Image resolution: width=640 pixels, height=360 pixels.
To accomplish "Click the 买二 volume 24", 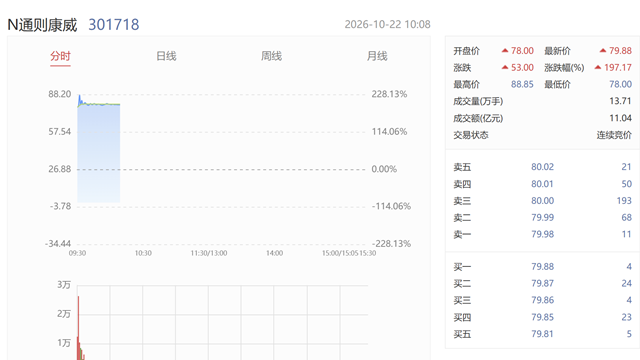I will click(x=627, y=283).
